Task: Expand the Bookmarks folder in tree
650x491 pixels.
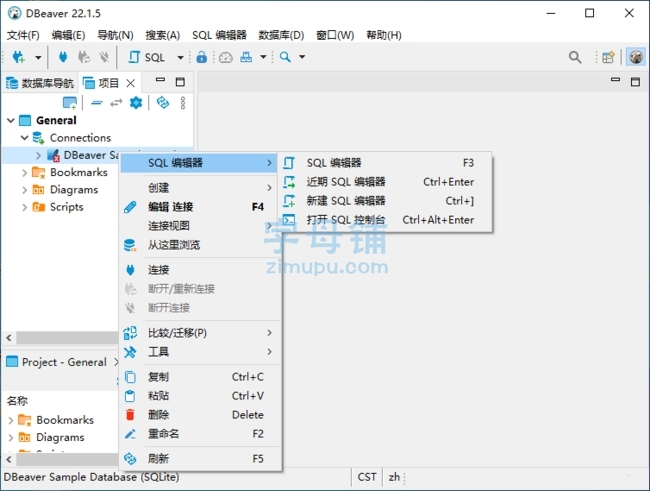Action: click(x=24, y=173)
